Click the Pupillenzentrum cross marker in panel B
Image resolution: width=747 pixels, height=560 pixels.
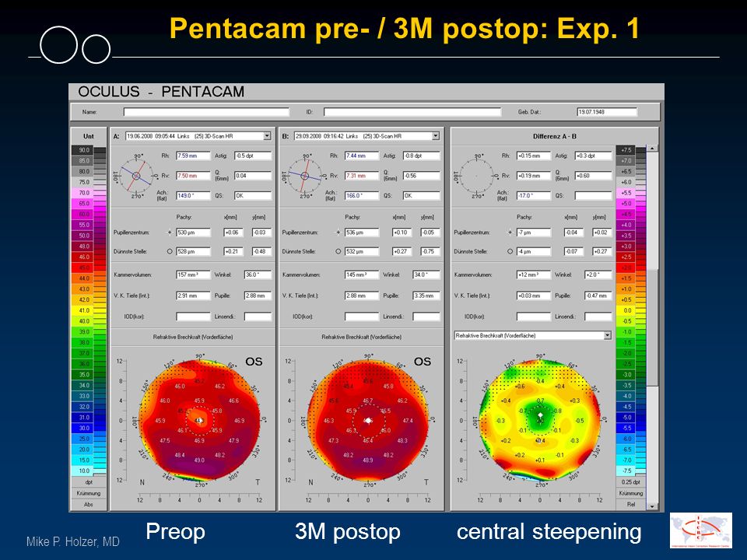click(338, 233)
